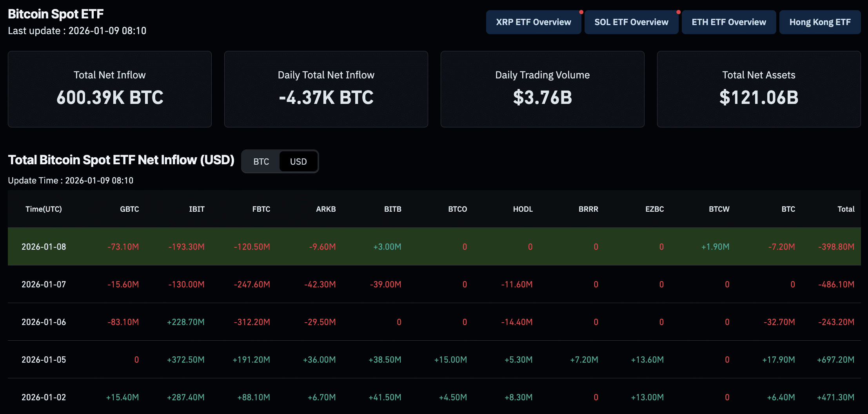Viewport: 868px width, 414px height.
Task: Click the Bitcoin Spot ETF page title
Action: 56,14
